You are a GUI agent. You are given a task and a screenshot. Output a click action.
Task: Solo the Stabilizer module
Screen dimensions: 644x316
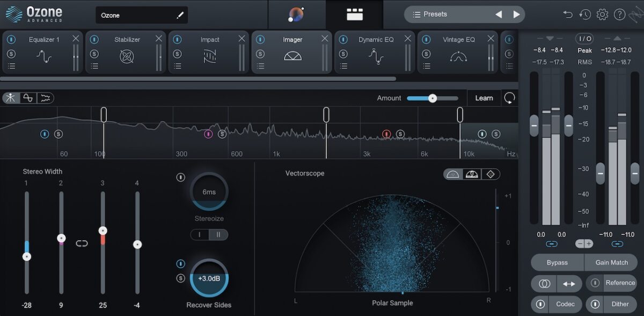94,54
